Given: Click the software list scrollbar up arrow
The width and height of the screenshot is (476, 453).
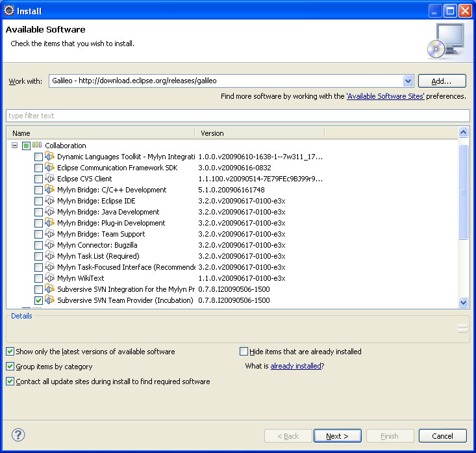Looking at the screenshot, I should point(463,133).
